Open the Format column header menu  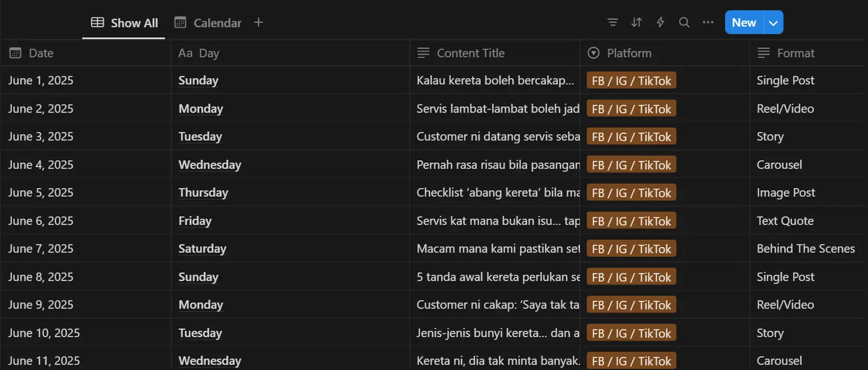pos(796,53)
